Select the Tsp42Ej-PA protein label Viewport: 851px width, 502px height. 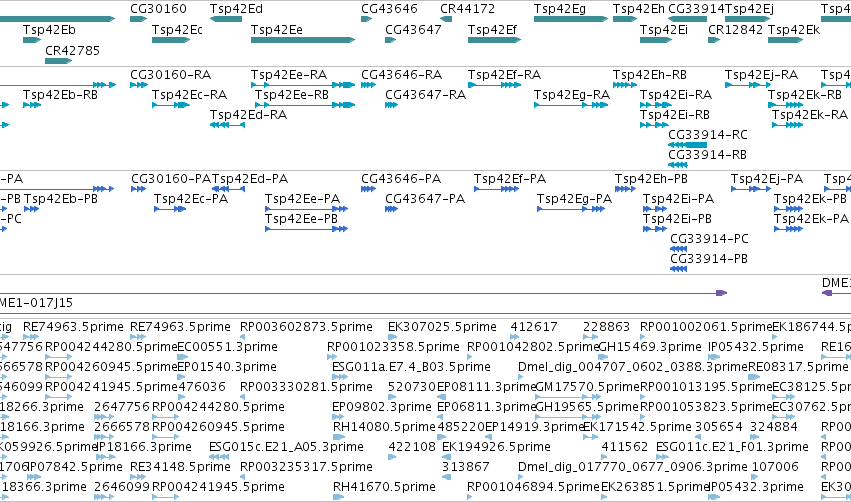766,179
